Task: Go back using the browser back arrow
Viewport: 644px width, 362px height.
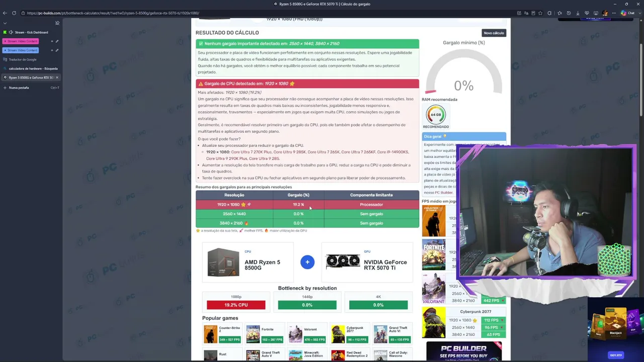Action: click(5, 13)
